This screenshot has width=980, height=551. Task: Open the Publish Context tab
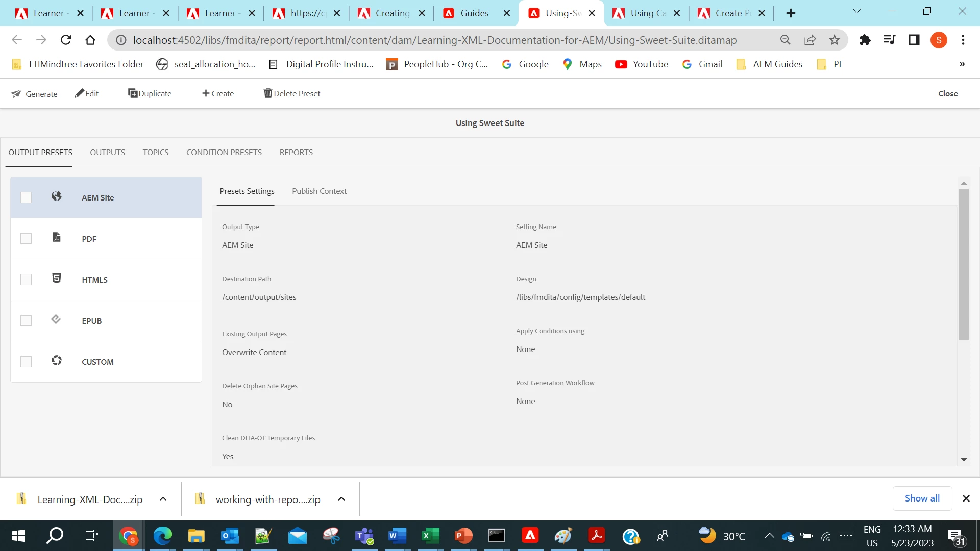319,191
